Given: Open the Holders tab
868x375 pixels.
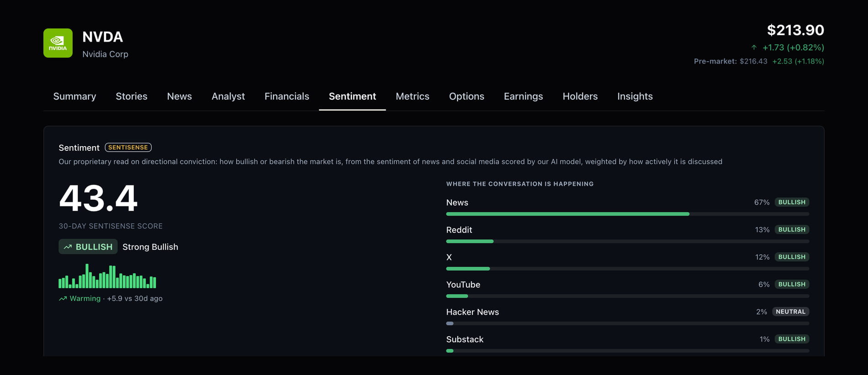Looking at the screenshot, I should (x=580, y=96).
